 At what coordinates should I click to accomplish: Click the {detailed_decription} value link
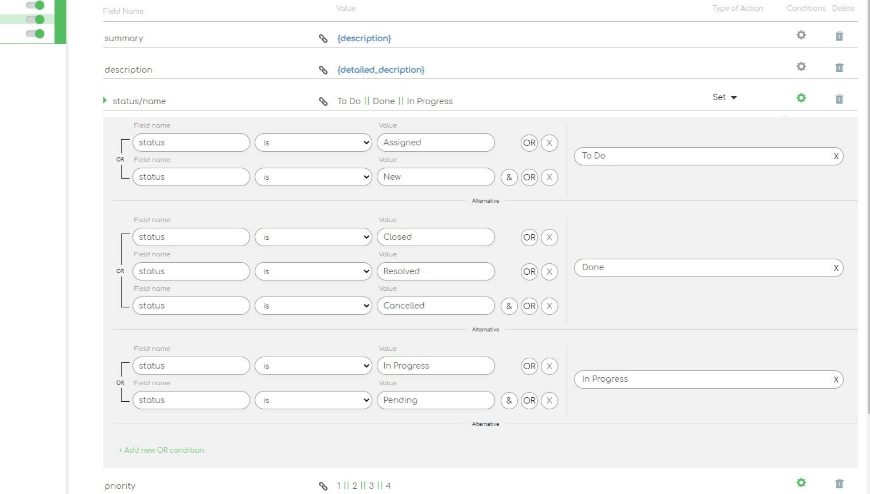pos(380,70)
